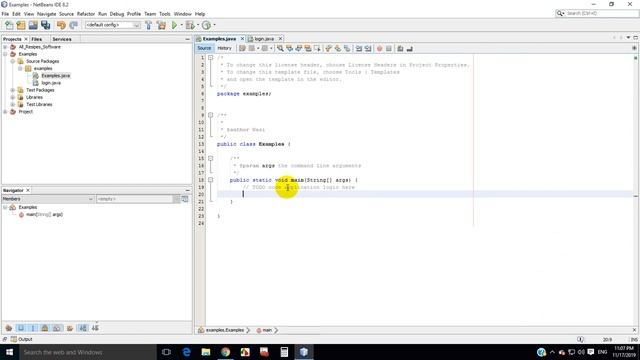640x360 pixels.
Task: Toggle Show Fields filter in Navigator
Action: pos(21,328)
